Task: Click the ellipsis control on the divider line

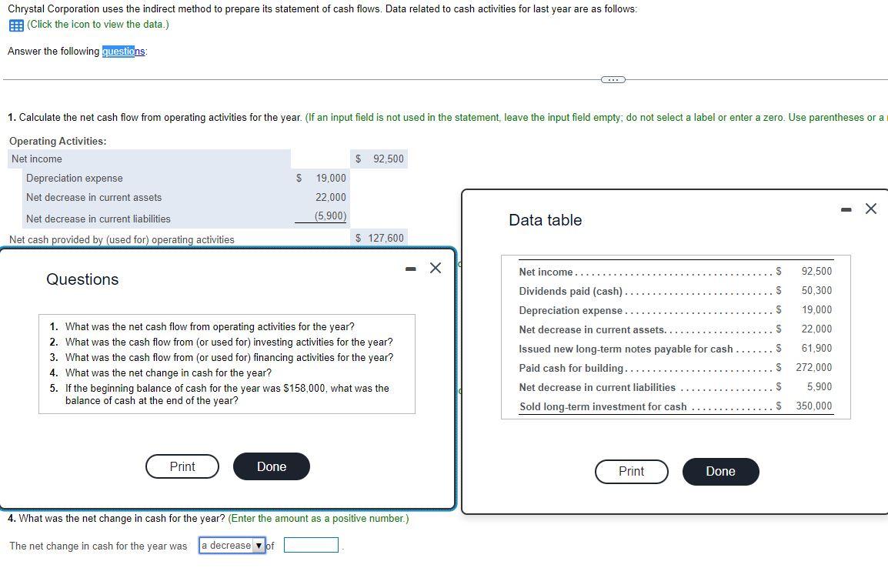Action: (612, 79)
